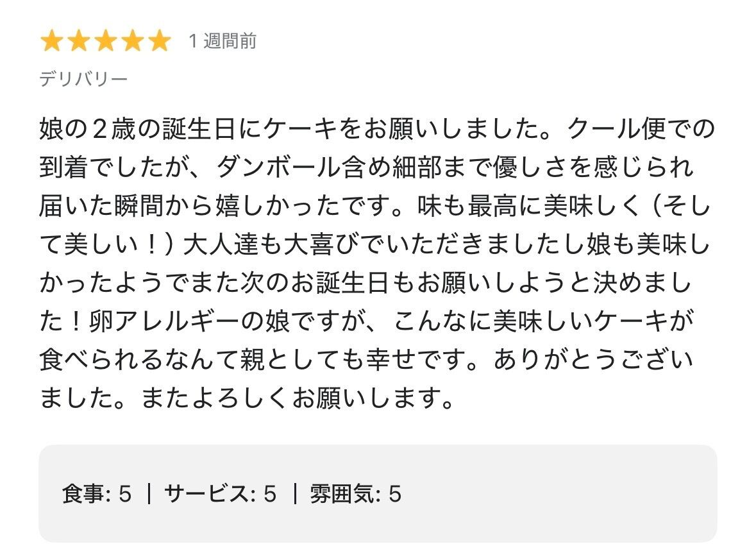
Task: Click the first yellow rating star
Action: pyautogui.click(x=51, y=42)
